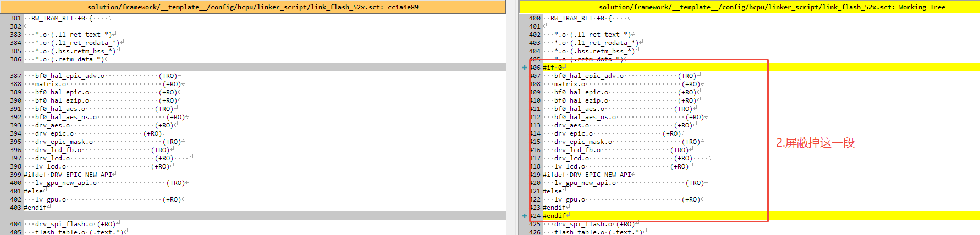Click the highlighted '#endif' at line 424
This screenshot has height=235, width=980.
pos(554,216)
